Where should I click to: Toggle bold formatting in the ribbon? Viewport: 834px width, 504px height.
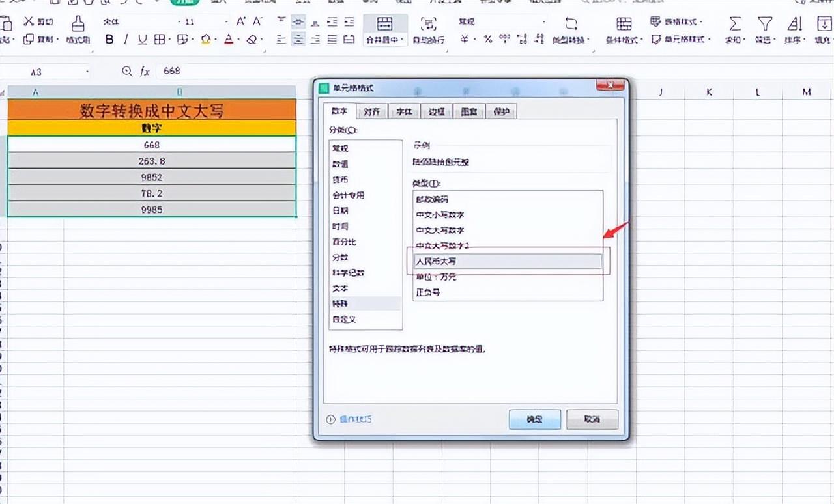coord(109,40)
